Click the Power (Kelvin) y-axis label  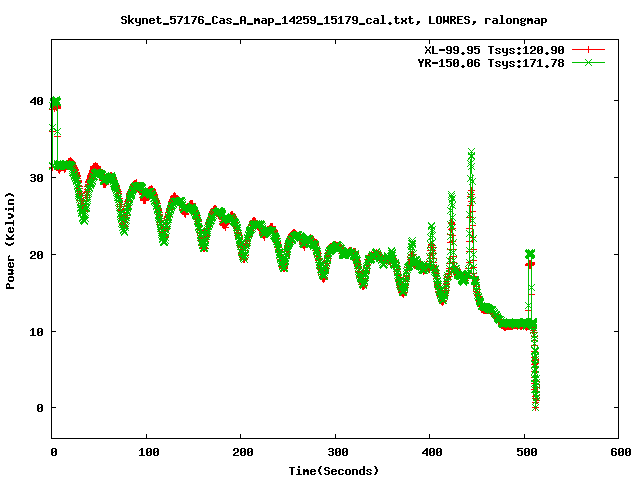(10, 241)
